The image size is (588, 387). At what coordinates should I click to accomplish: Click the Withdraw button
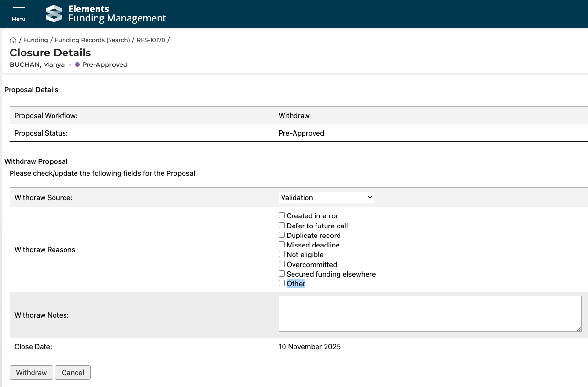pos(32,373)
